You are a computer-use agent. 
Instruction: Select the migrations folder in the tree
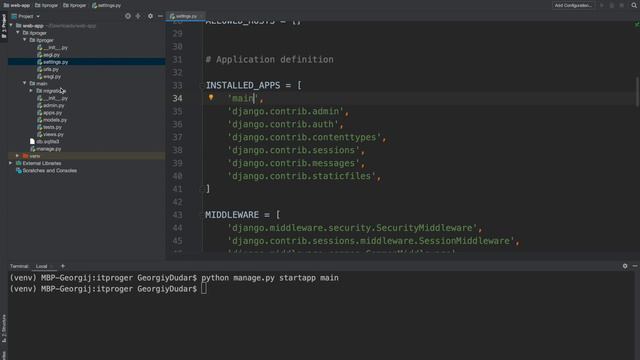tap(51, 91)
